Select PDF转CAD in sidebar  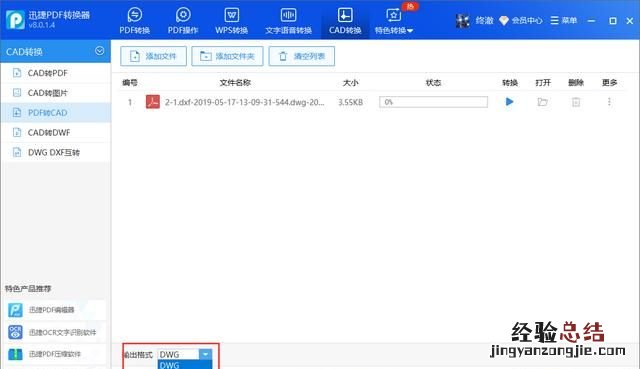pyautogui.click(x=56, y=113)
